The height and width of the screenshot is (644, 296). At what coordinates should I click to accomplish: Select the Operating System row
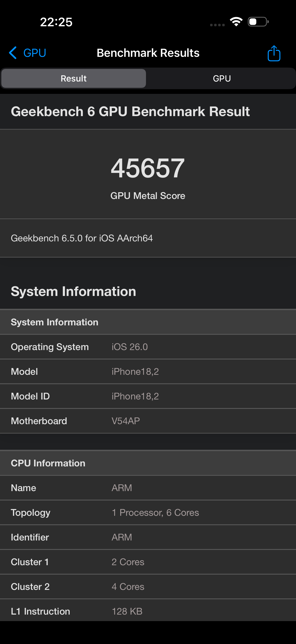click(x=148, y=347)
